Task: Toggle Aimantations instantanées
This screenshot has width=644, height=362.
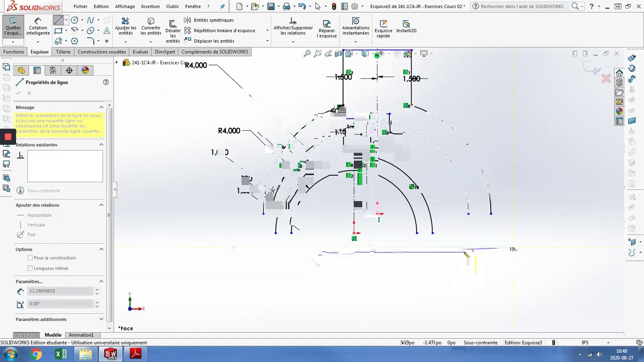Action: pos(356,28)
